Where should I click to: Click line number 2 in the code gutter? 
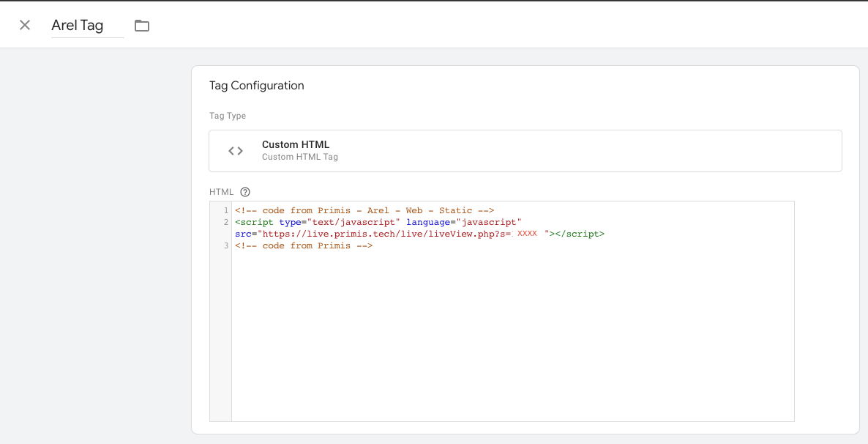click(x=225, y=222)
